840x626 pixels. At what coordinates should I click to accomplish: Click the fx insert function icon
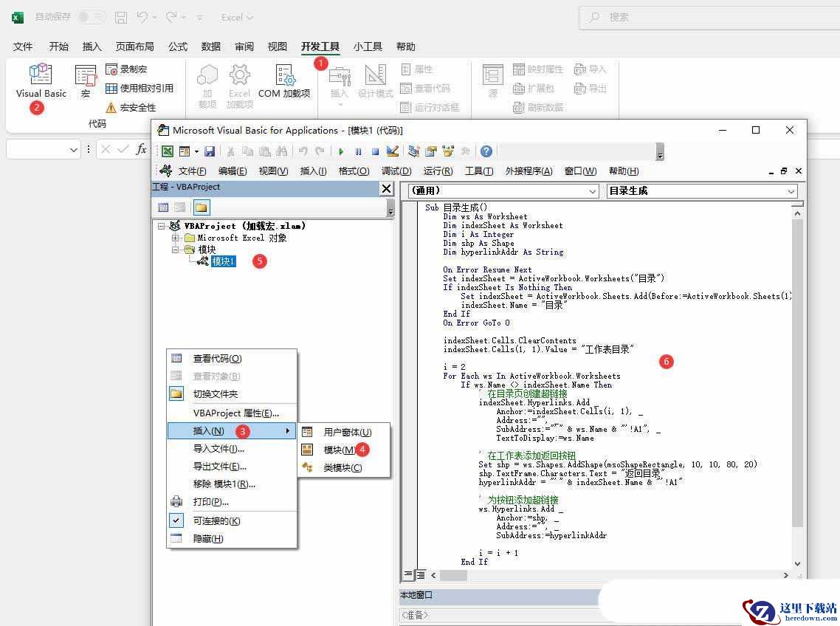click(141, 149)
